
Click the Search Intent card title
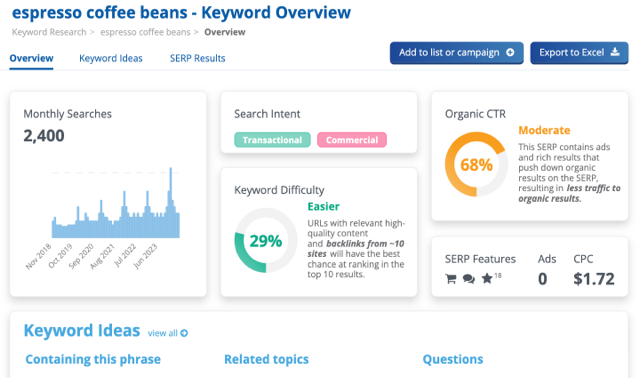(267, 114)
